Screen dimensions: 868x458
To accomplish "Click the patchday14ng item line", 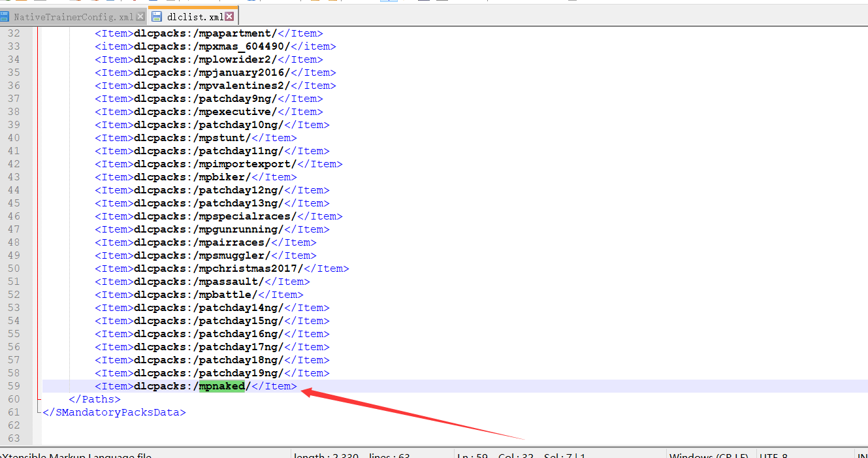I will [212, 308].
